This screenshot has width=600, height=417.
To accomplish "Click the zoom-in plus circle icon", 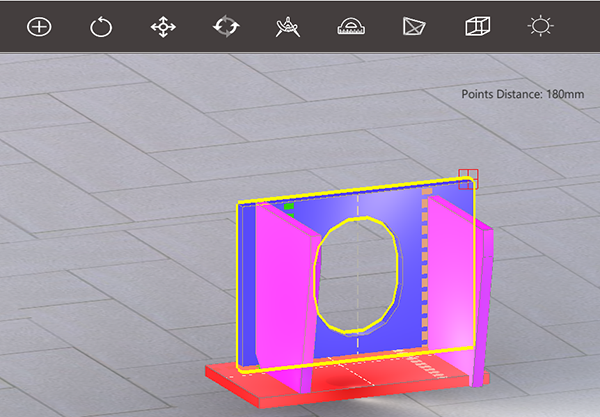I will pos(39,27).
